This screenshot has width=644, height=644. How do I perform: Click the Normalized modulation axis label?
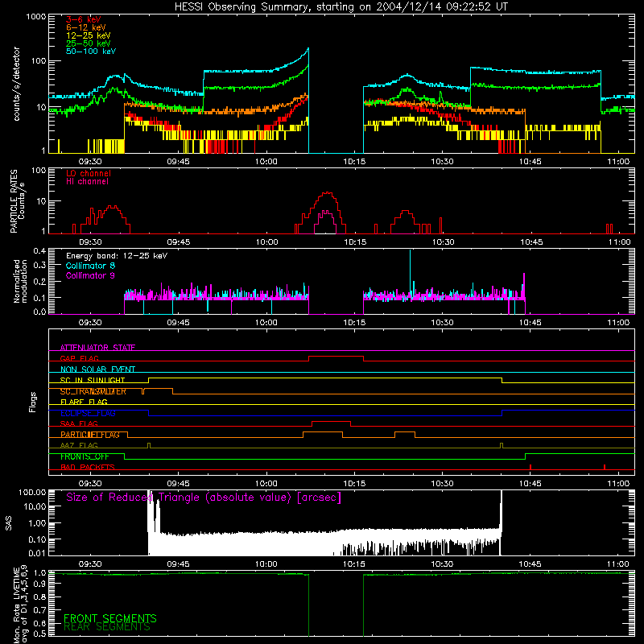(x=21, y=281)
